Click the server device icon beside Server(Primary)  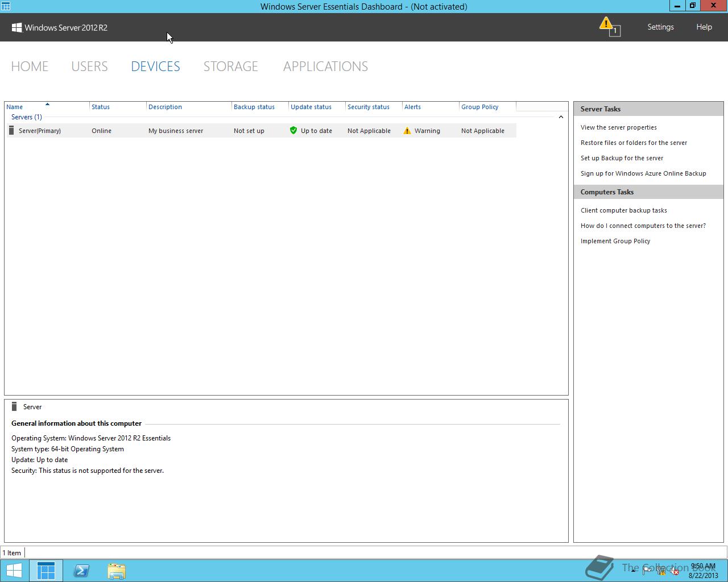[x=11, y=131]
